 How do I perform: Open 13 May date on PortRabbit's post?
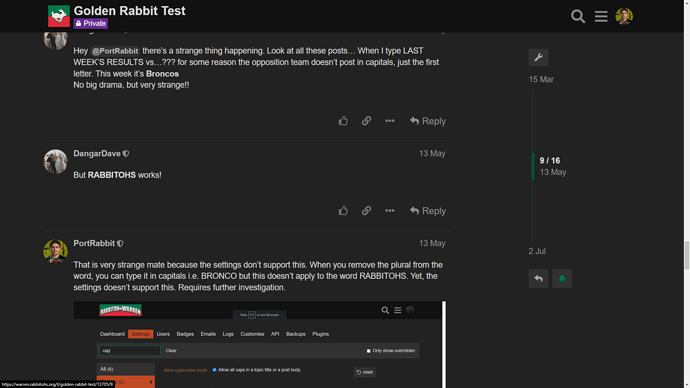click(432, 243)
